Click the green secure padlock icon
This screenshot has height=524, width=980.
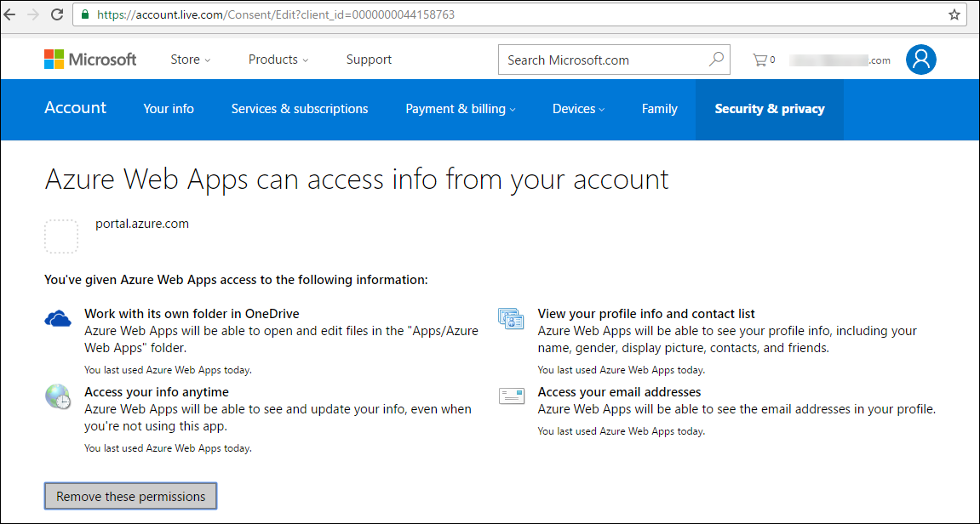(85, 14)
